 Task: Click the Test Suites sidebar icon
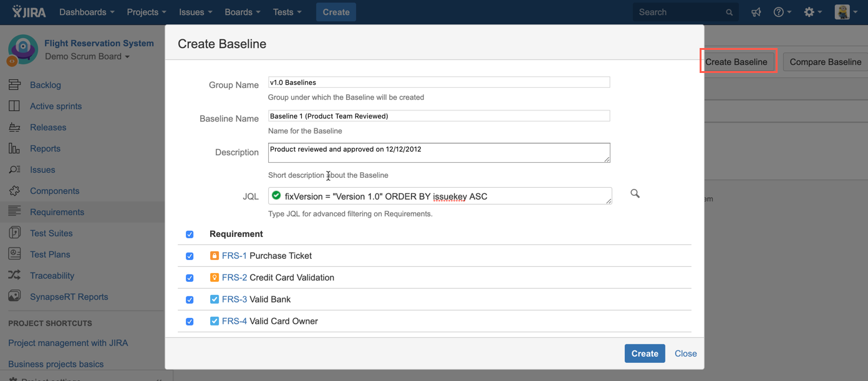pos(14,233)
